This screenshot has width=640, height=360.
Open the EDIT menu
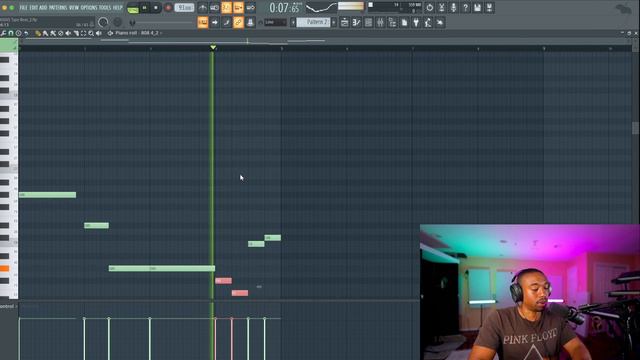pos(33,7)
